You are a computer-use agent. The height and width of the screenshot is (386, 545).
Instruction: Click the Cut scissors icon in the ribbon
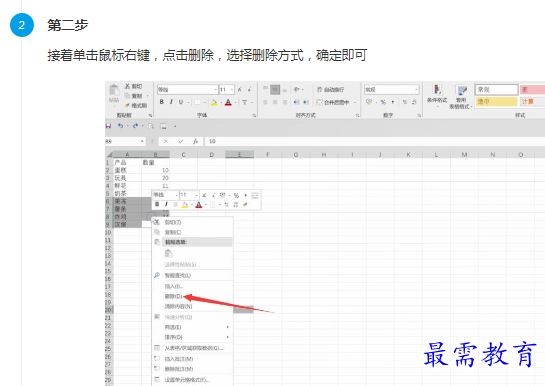[x=128, y=86]
